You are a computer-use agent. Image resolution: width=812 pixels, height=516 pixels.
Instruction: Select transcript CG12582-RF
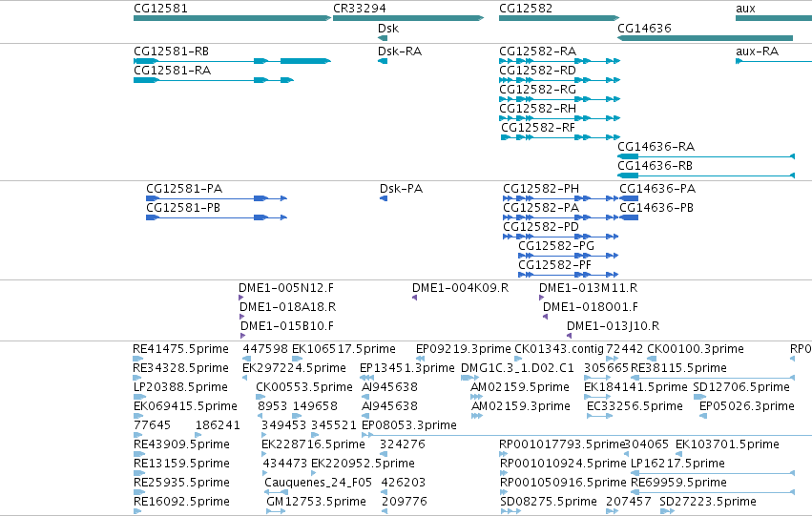point(560,137)
